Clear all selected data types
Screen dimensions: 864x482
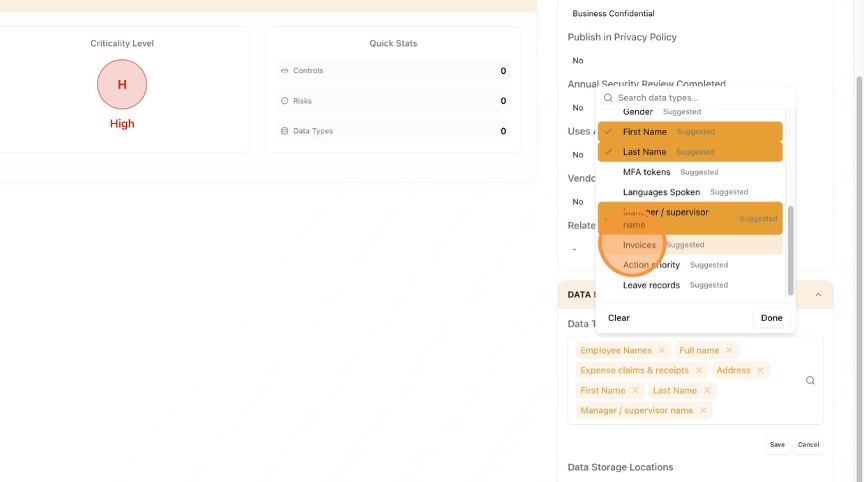point(619,318)
